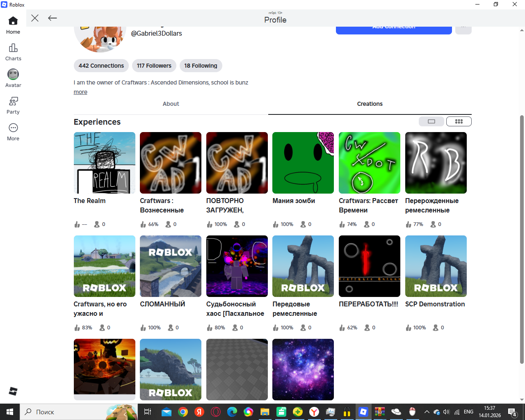The height and width of the screenshot is (420, 525).
Task: Click the Roblox logo at sidebar bottom
Action: click(x=13, y=391)
